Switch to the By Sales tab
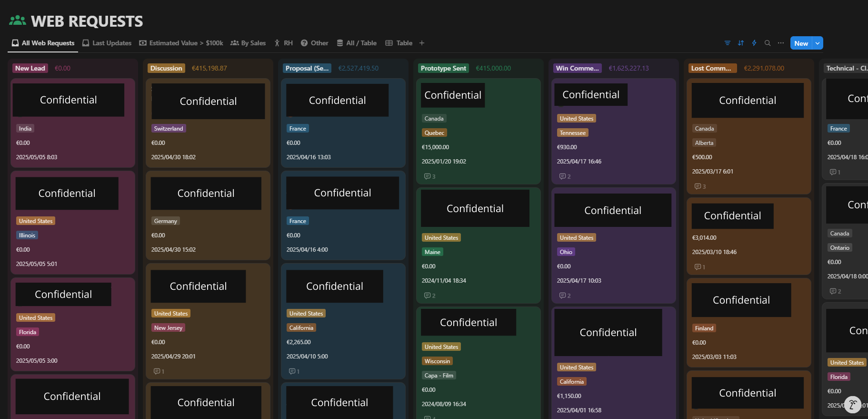868x419 pixels. point(248,43)
